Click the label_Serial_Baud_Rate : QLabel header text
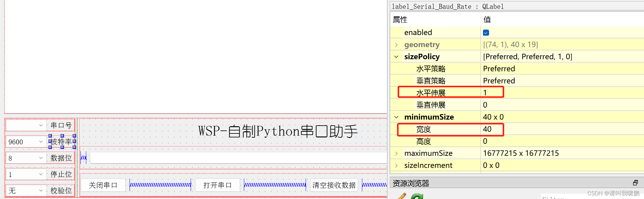Image resolution: width=644 pixels, height=199 pixels. 448,6
